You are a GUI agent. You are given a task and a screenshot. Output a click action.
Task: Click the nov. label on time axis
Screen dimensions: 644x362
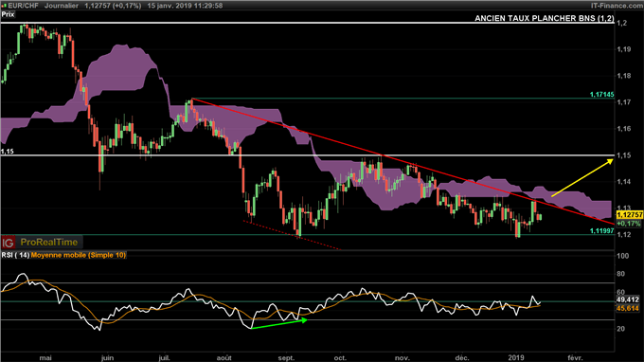pyautogui.click(x=402, y=358)
